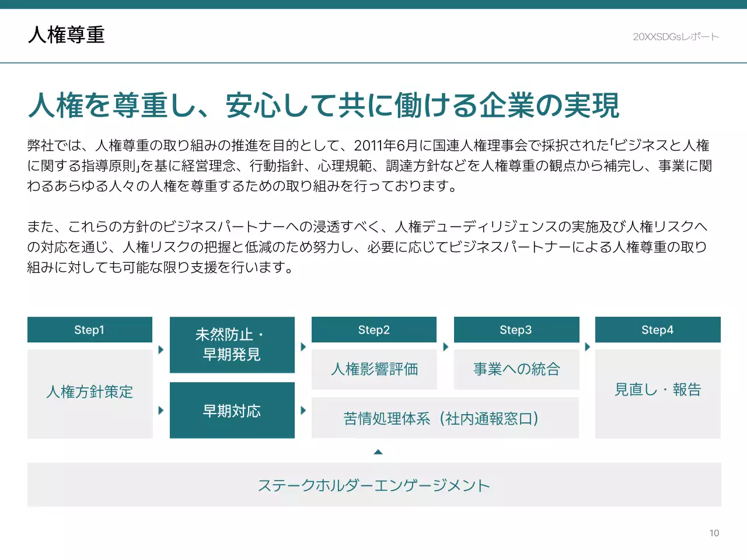Click the 未然防止・早期発見 dark box
The image size is (747, 560).
click(x=232, y=345)
